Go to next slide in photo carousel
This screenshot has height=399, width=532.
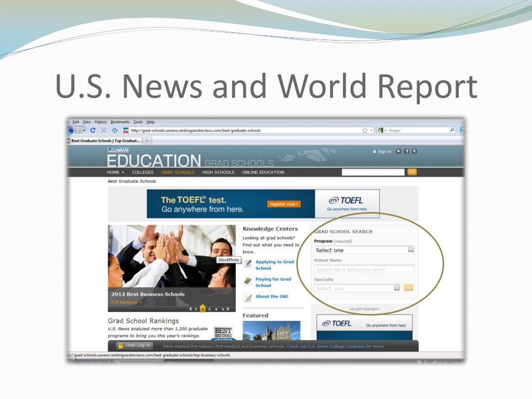coord(228,309)
